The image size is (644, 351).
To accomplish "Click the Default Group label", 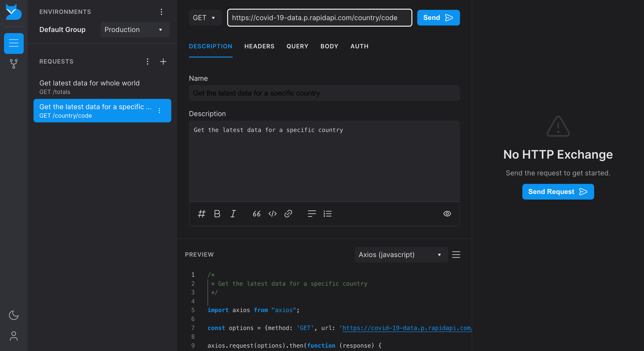I will click(63, 30).
